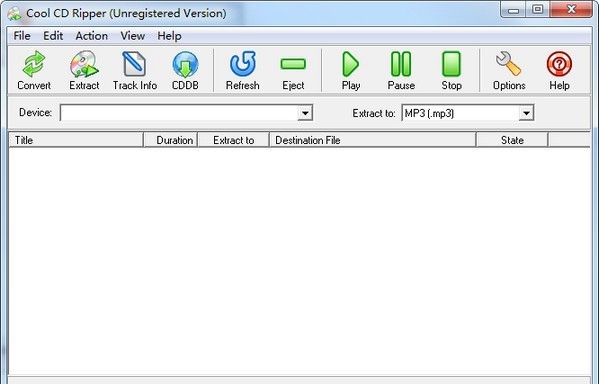The height and width of the screenshot is (384, 599).
Task: Minimize the Cool CD Ripper window
Action: (x=513, y=10)
